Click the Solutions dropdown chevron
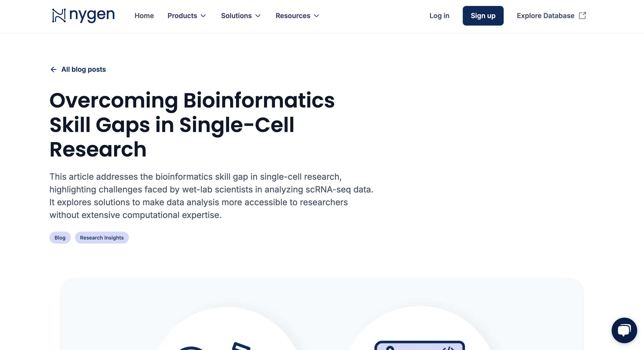644x350 pixels. (258, 16)
